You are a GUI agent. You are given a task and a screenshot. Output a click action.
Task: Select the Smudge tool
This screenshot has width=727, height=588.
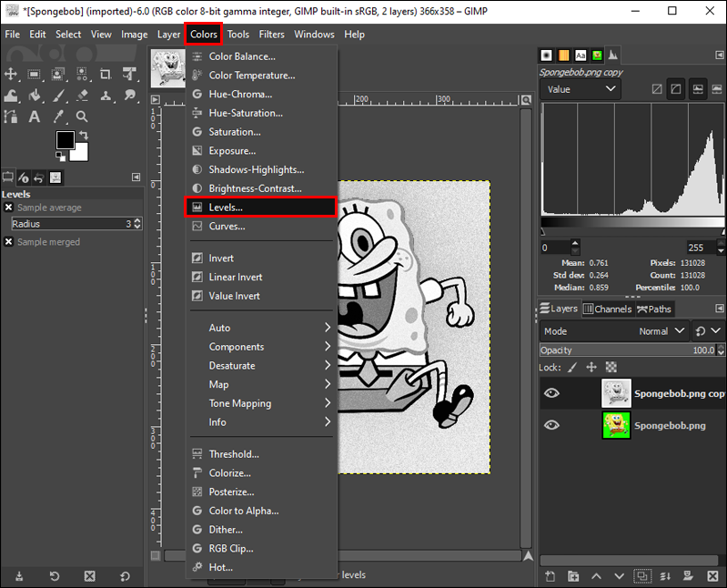click(130, 96)
